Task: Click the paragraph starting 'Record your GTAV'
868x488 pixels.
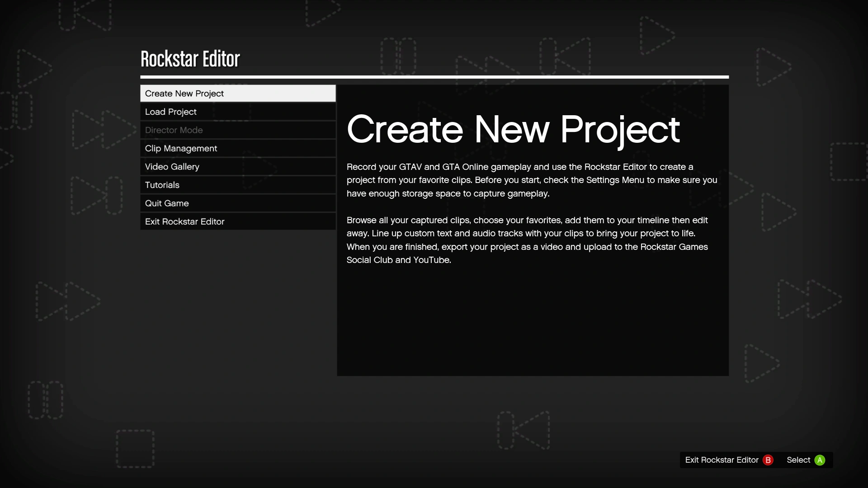Action: coord(532,180)
